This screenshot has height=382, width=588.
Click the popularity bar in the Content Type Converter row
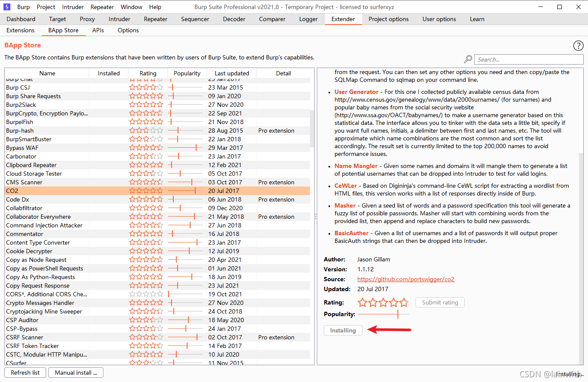tap(185, 242)
